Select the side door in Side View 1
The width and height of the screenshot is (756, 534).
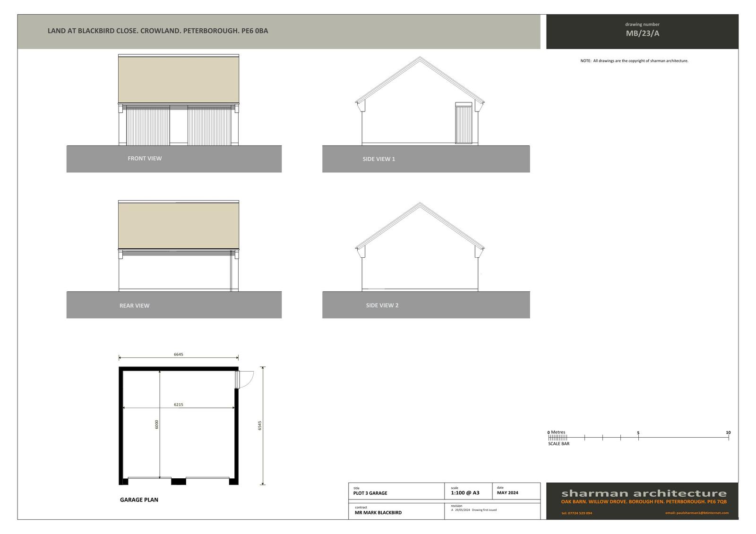(x=463, y=124)
